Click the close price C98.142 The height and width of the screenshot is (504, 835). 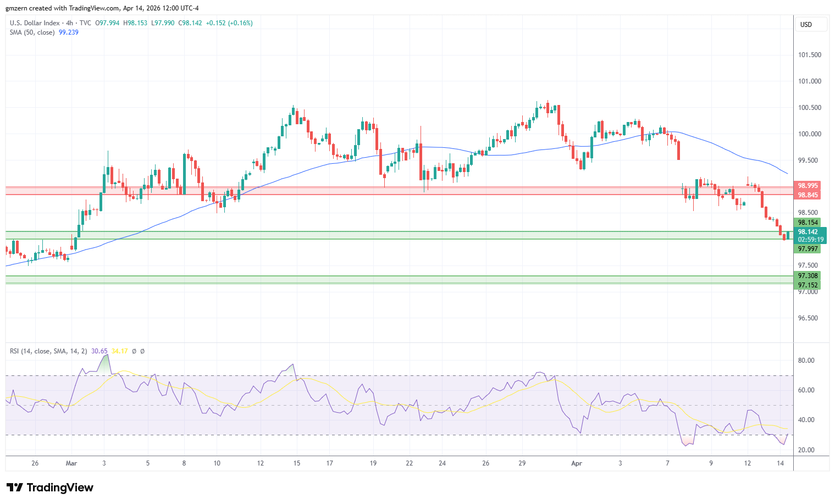(190, 23)
